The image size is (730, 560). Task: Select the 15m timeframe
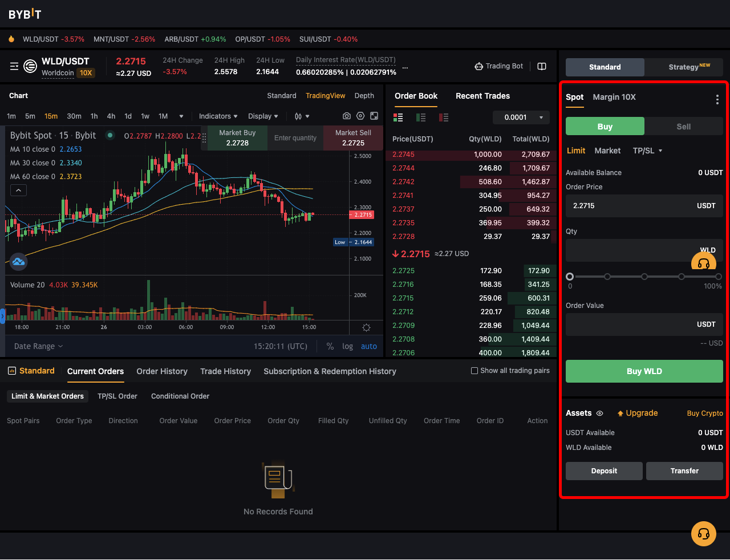tap(51, 116)
